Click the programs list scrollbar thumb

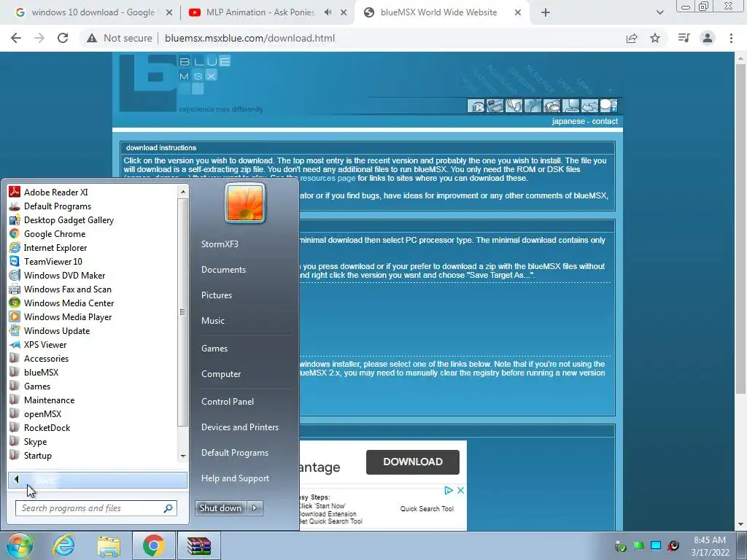pos(182,312)
